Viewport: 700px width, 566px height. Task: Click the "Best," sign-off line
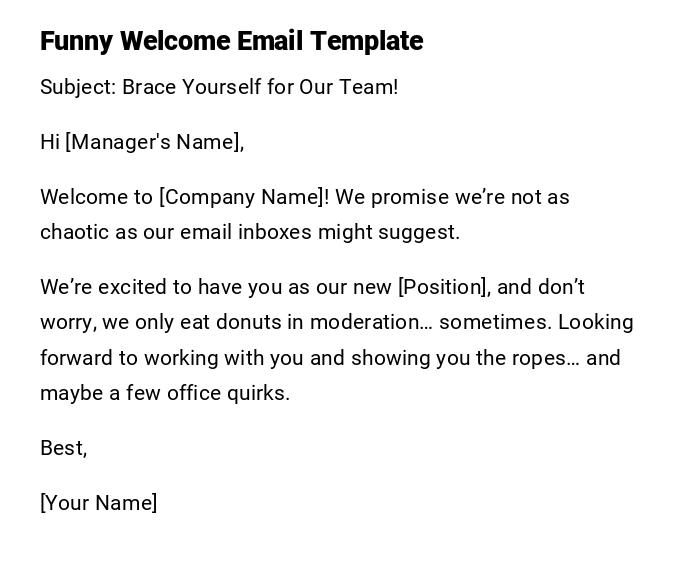click(63, 448)
